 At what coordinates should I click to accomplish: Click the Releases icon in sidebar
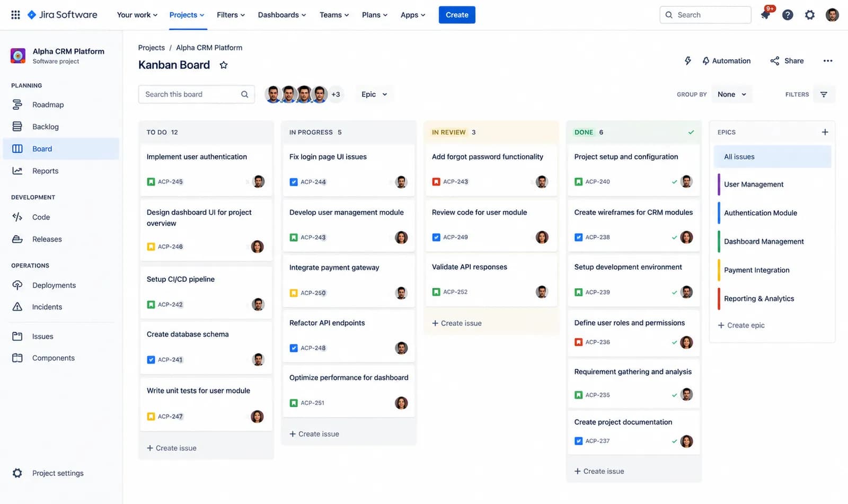[17, 239]
